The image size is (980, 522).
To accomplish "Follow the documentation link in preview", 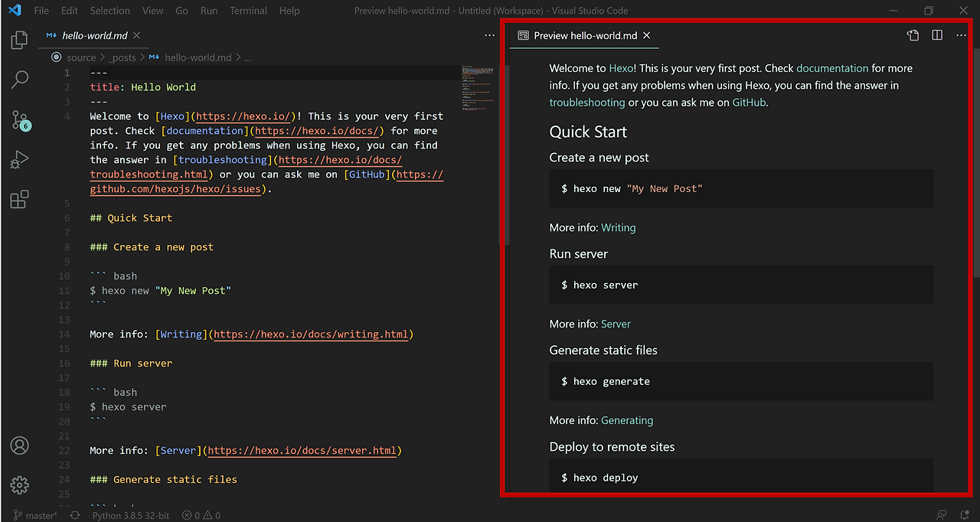I will coord(832,68).
